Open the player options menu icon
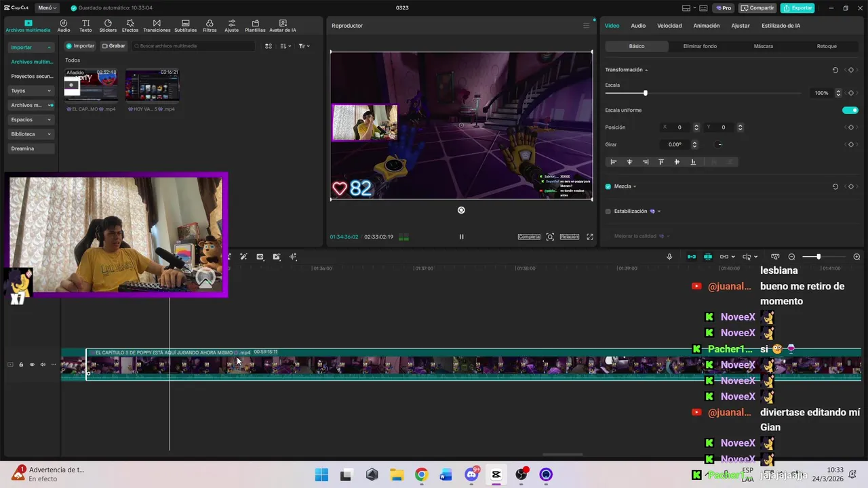The width and height of the screenshot is (868, 488). [x=587, y=26]
